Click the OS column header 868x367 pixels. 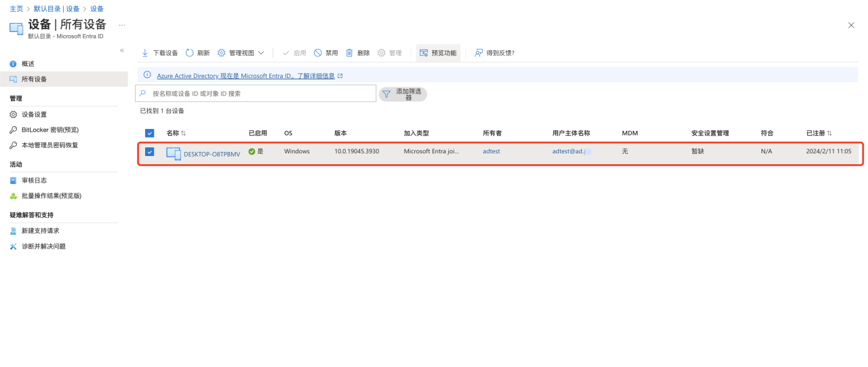[x=288, y=133]
